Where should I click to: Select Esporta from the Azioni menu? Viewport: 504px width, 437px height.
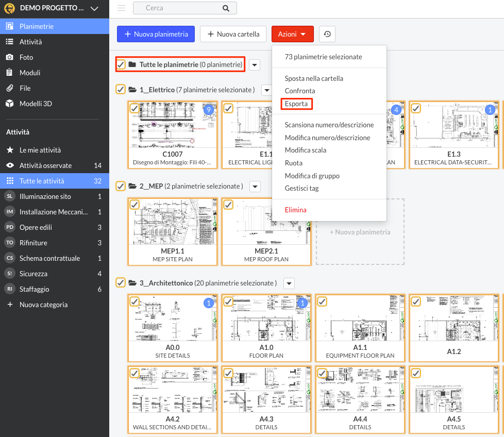pyautogui.click(x=296, y=104)
